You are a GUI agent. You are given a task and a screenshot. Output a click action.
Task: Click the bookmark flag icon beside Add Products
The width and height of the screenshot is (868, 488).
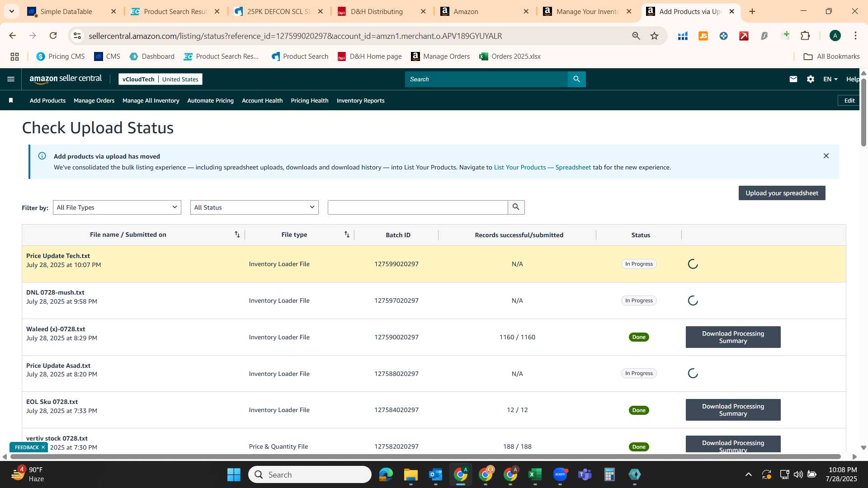[x=11, y=100]
